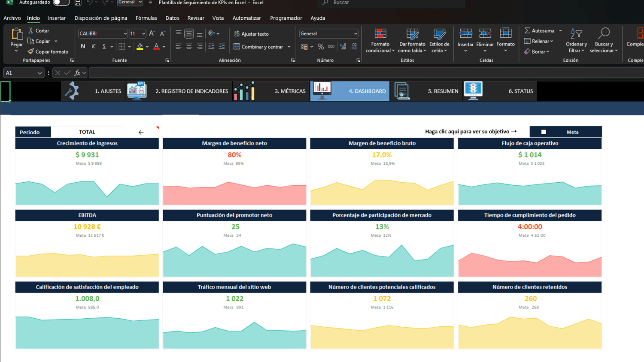Click the 3. MÉTRICAS navigation button
This screenshot has width=644, height=362.
(290, 91)
